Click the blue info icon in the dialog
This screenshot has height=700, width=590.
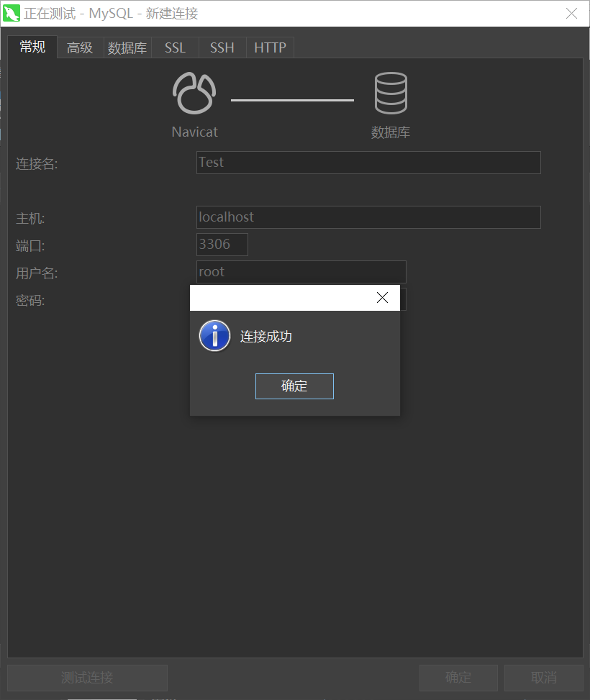214,335
